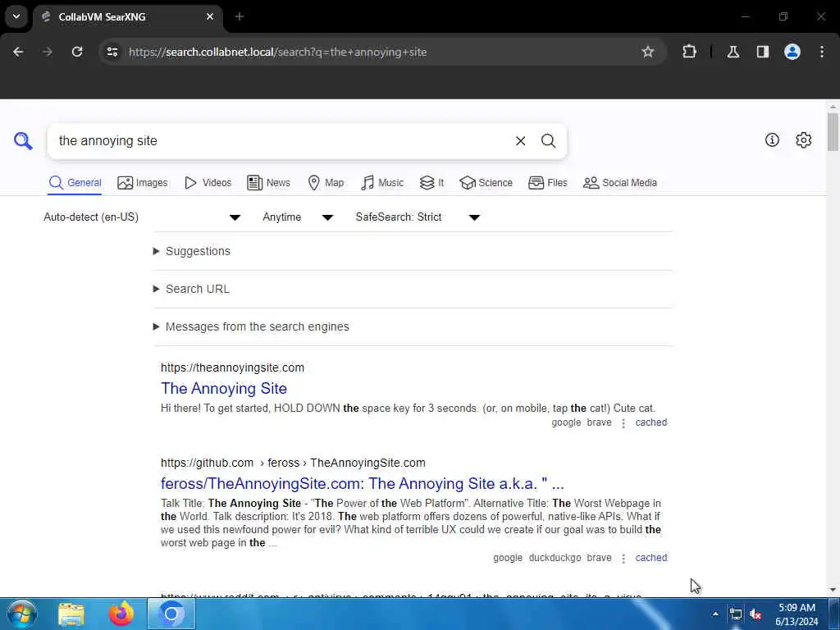Bookmark this page with star icon
Viewport: 840px width, 630px height.
pyautogui.click(x=648, y=52)
